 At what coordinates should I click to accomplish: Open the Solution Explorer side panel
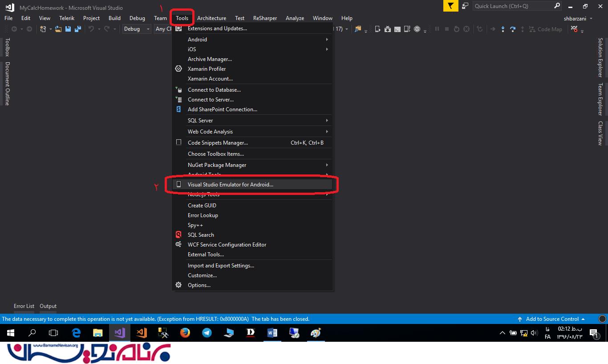600,57
